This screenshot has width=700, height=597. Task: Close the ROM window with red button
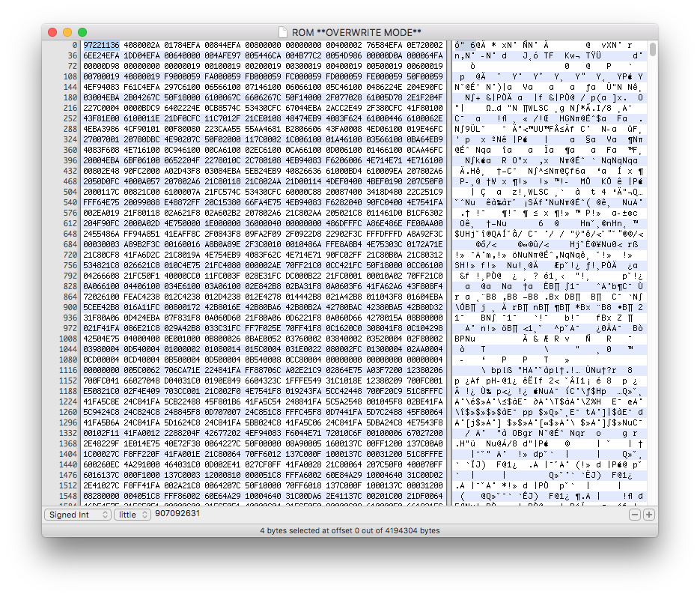[52, 32]
